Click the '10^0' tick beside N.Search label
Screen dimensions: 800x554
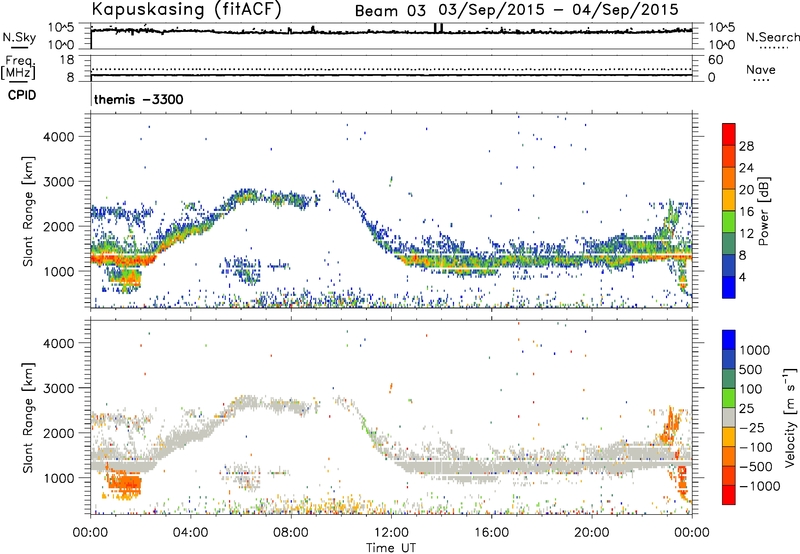pos(721,45)
